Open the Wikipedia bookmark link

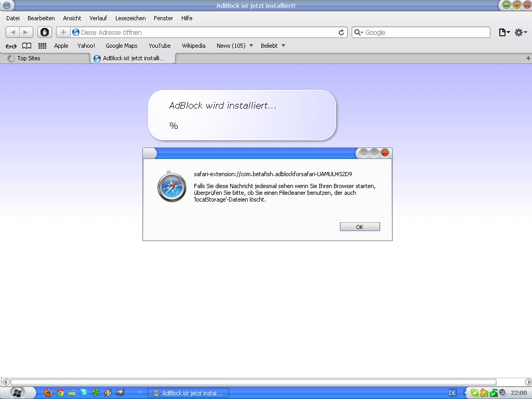pyautogui.click(x=193, y=46)
